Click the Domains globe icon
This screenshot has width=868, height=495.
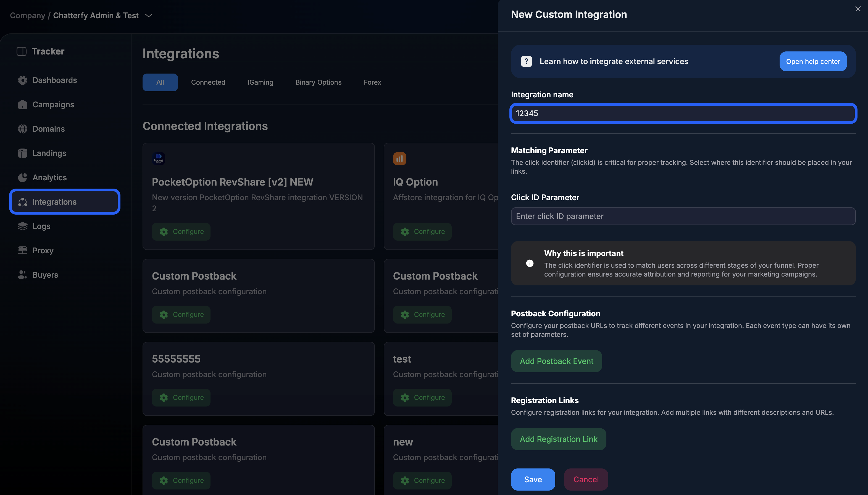(23, 129)
